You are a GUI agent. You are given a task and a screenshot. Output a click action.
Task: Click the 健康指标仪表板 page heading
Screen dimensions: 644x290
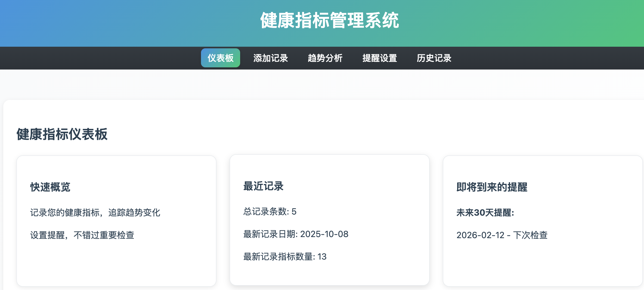(62, 134)
